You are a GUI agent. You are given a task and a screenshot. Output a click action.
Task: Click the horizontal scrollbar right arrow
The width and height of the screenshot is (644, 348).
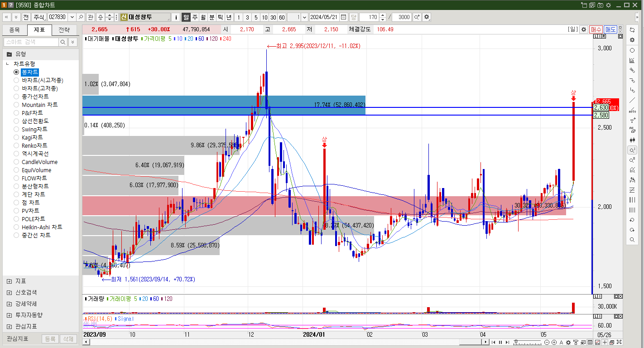[x=485, y=342]
